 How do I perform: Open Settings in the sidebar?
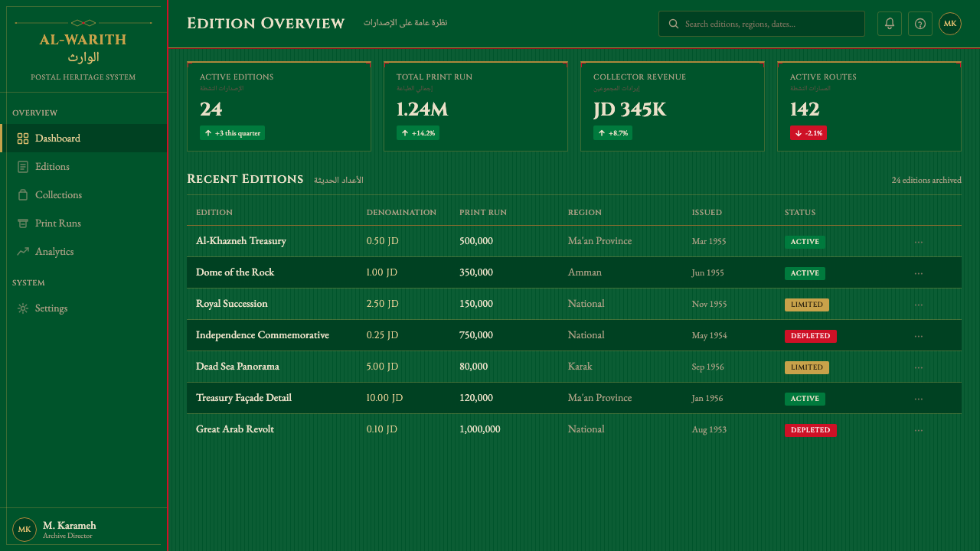pyautogui.click(x=83, y=308)
